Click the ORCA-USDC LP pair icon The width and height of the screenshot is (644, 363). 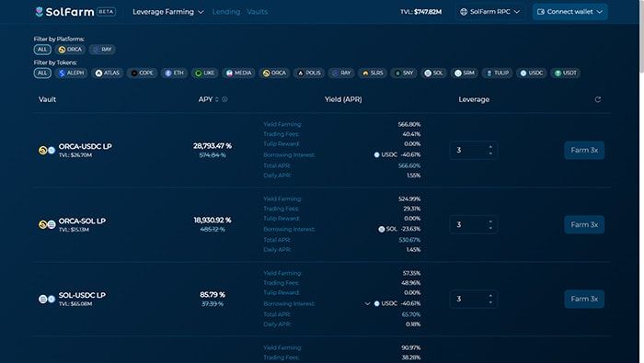pyautogui.click(x=47, y=150)
